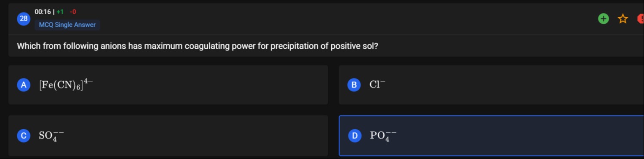
Task: Click the coagulating power question text
Action: pyautogui.click(x=197, y=46)
